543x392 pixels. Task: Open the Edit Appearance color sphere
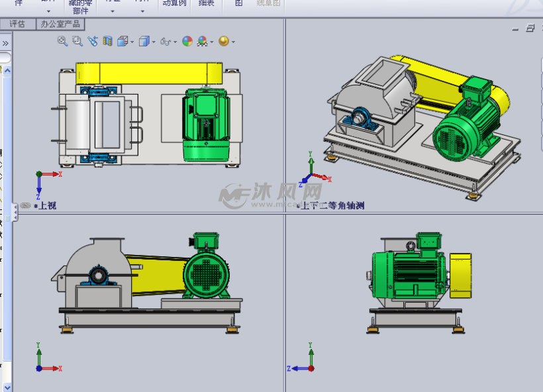pos(187,40)
